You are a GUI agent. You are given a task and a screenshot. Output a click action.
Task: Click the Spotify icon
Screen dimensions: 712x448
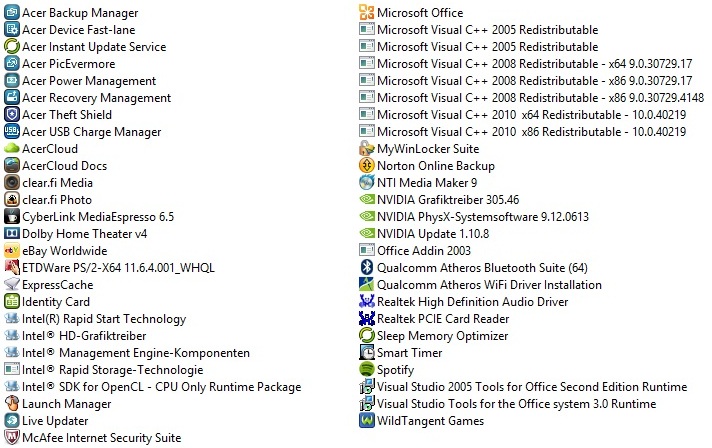(x=366, y=370)
